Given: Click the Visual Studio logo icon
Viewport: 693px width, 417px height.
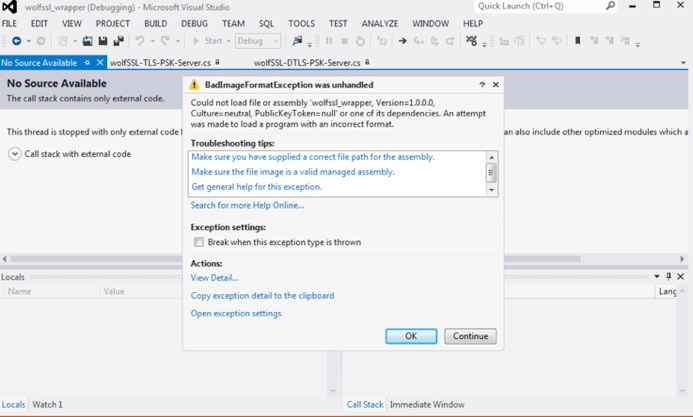Looking at the screenshot, I should click(x=9, y=7).
